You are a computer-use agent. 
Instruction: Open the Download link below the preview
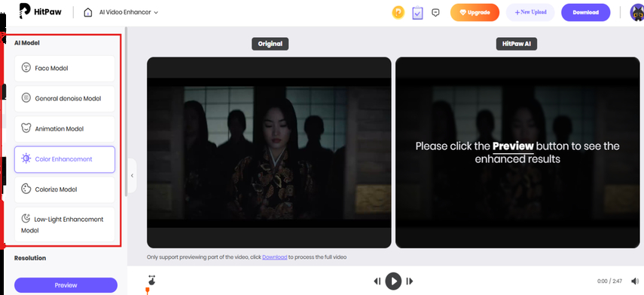pyautogui.click(x=275, y=257)
